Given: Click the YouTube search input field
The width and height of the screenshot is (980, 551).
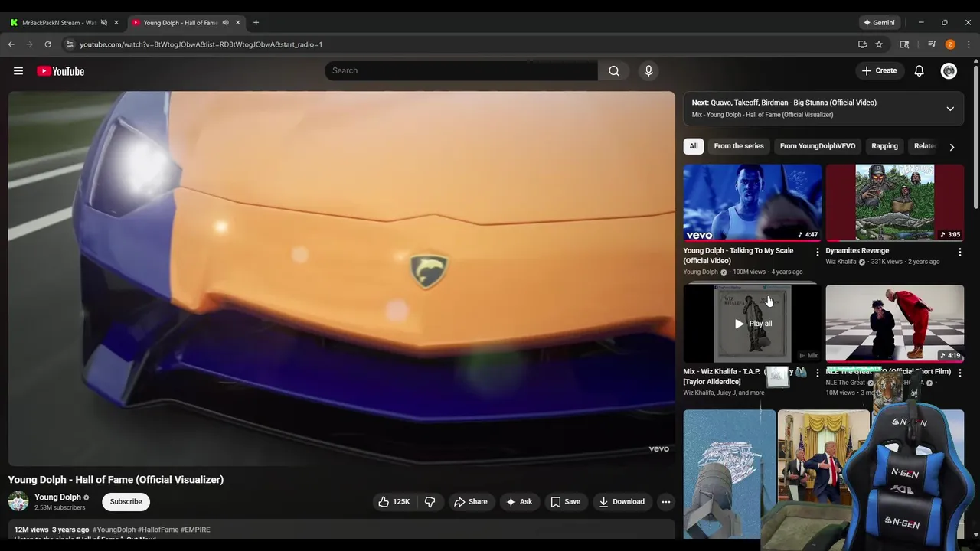Looking at the screenshot, I should point(461,70).
